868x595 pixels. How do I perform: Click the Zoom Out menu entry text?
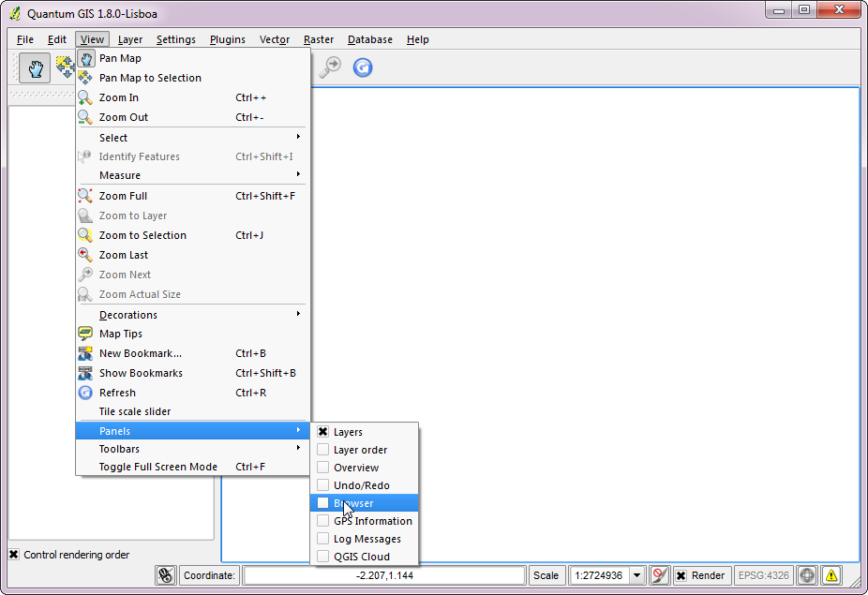point(124,117)
